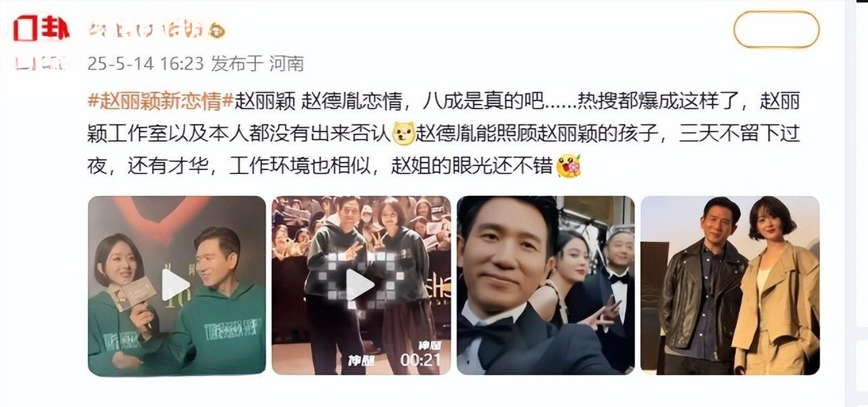868x407 pixels.
Task: Click the party face emoji ending the post
Action: pos(569,166)
